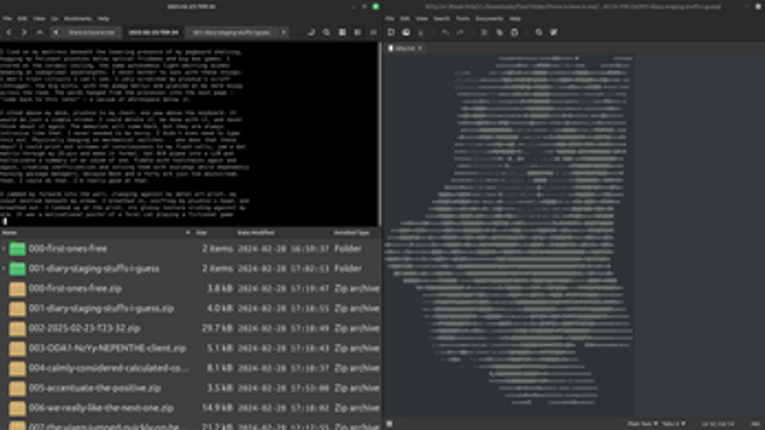
Task: Select the 005-accentuate-the-positive.zip archive
Action: (x=95, y=388)
